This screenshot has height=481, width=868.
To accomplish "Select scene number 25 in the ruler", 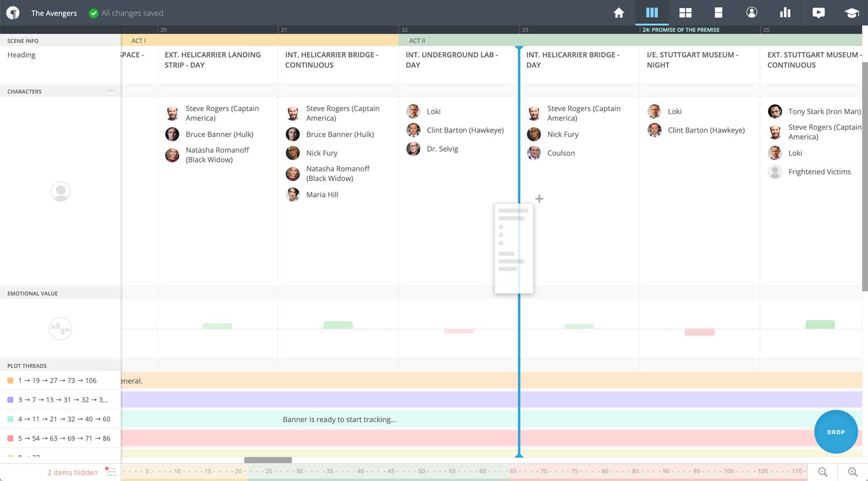I will pyautogui.click(x=766, y=30).
